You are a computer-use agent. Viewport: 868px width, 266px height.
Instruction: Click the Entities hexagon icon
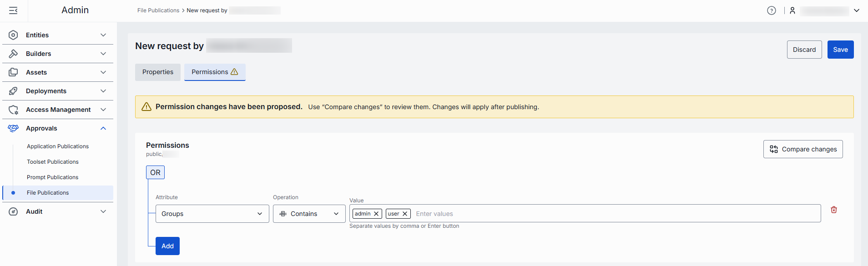click(x=13, y=35)
